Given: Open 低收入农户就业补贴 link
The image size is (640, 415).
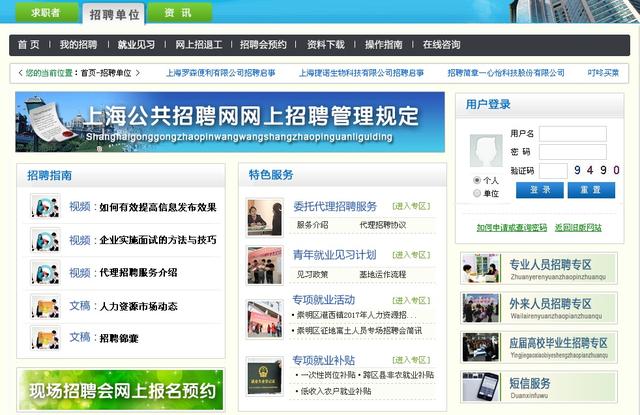Looking at the screenshot, I should 336,391.
